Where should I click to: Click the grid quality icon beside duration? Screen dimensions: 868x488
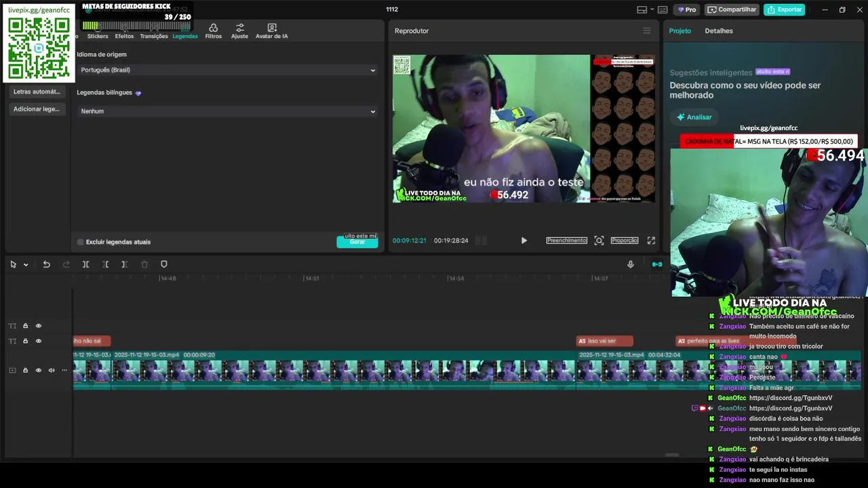point(481,241)
